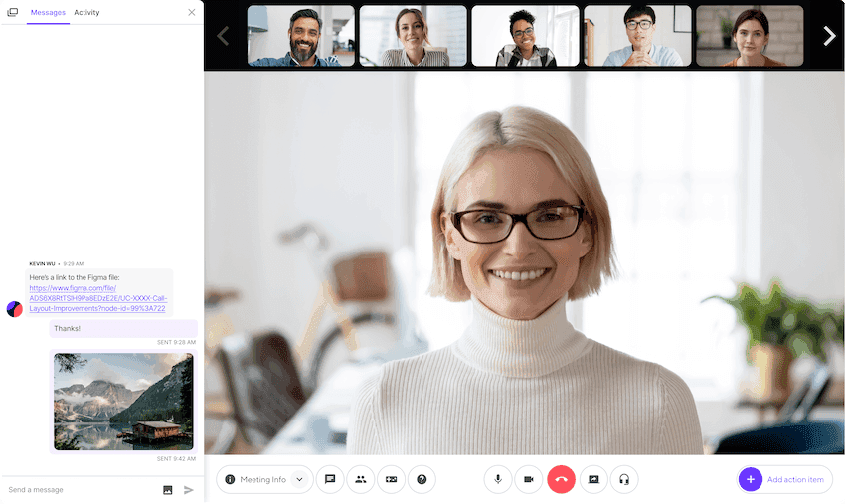Click the pop-out window icon beside Messages
845x504 pixels.
[13, 13]
